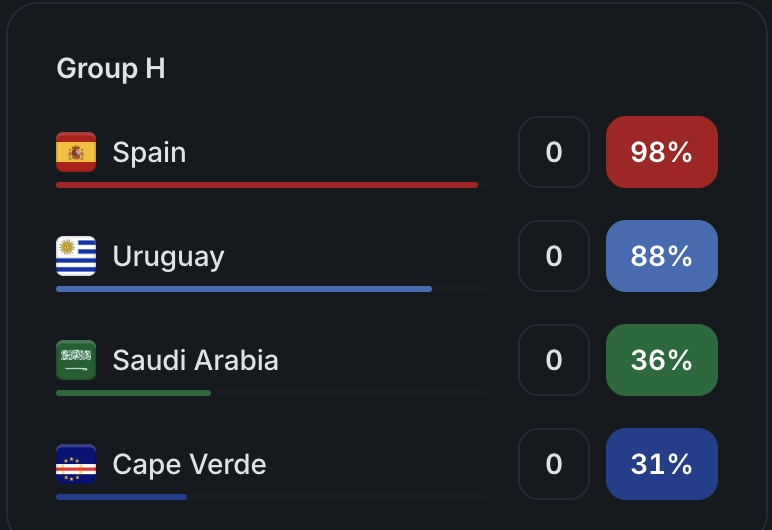Click Uruguay's points score box
Screen dimensions: 772x530
click(554, 256)
